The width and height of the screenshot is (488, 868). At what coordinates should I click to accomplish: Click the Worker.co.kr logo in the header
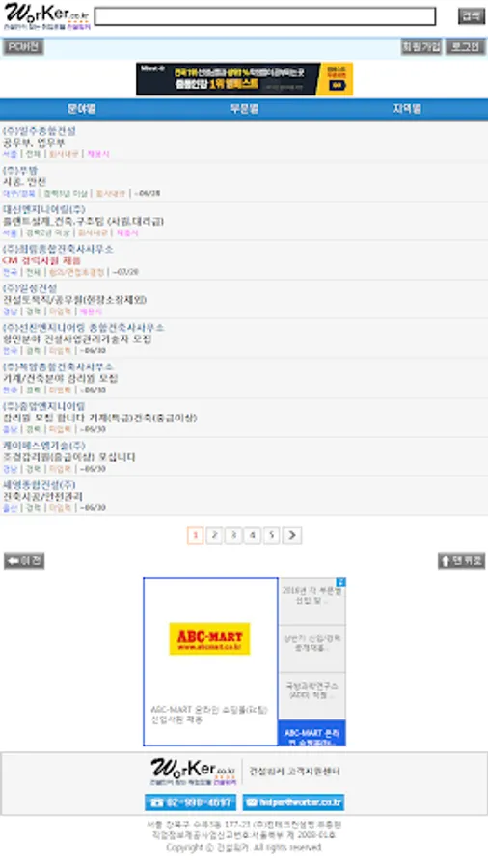coord(47,16)
